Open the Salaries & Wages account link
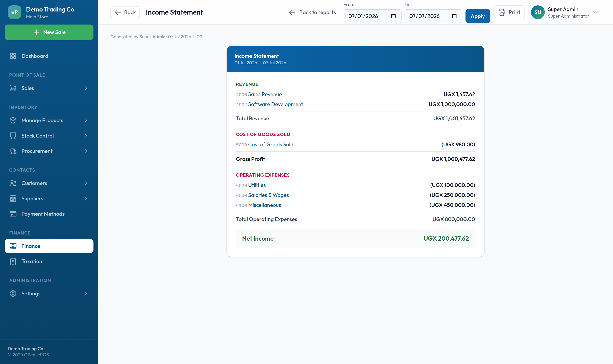The height and width of the screenshot is (364, 613). click(x=269, y=195)
